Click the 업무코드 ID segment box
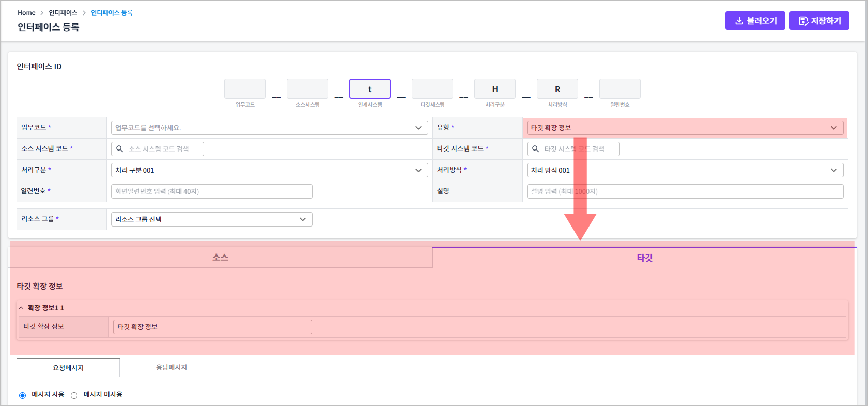Viewport: 868px width, 406px height. click(245, 89)
